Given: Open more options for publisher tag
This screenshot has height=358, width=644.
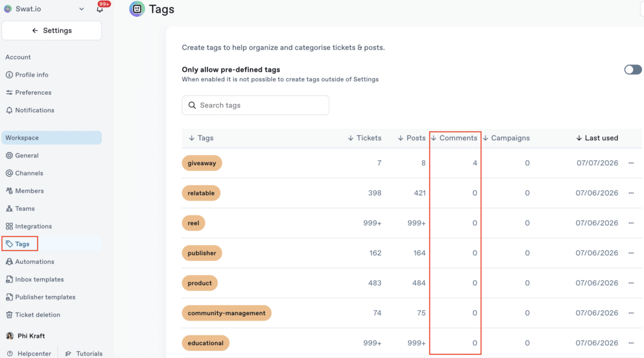Looking at the screenshot, I should point(631,253).
